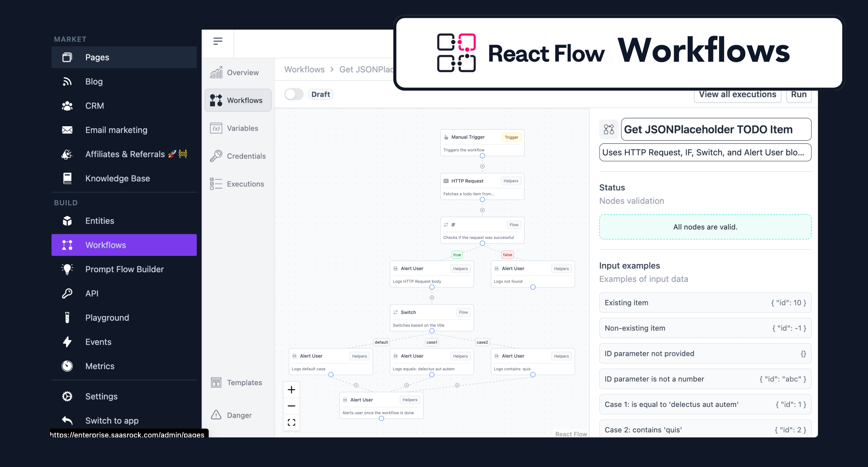Delete edge between trigger and HTTP Request
Viewport: 868px width, 467px height.
[482, 166]
